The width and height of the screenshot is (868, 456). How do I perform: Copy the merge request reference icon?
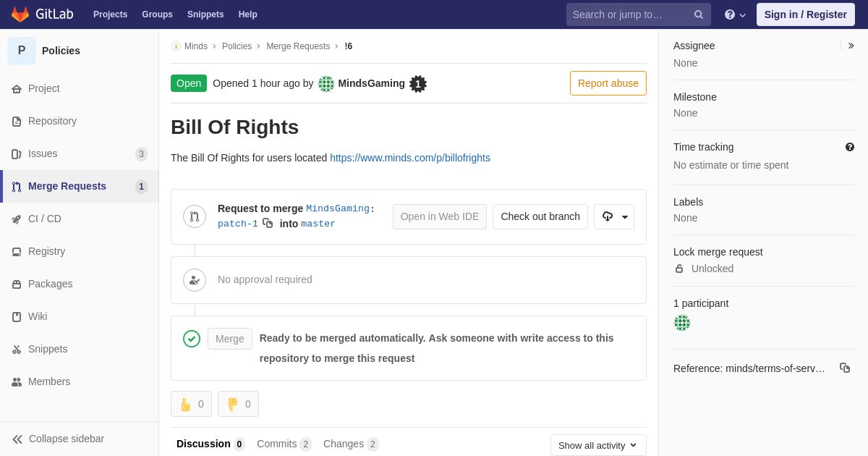845,368
